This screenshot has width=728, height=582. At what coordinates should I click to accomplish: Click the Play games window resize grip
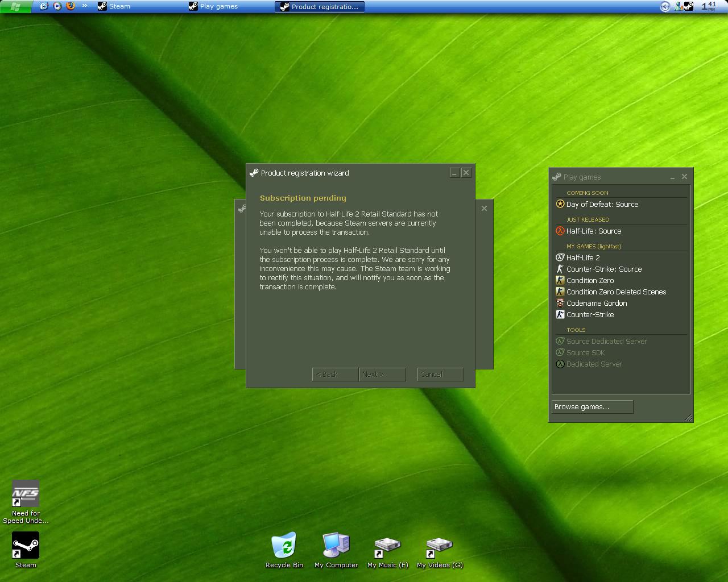coord(688,418)
